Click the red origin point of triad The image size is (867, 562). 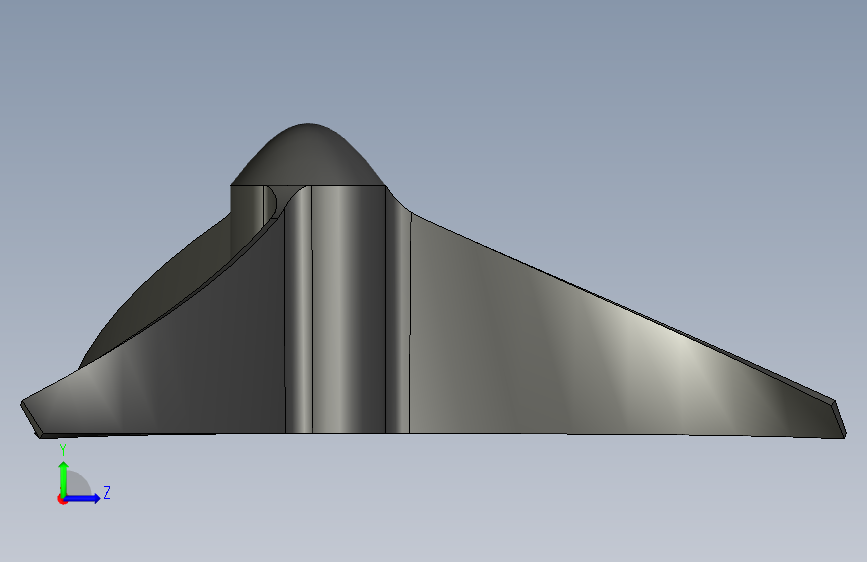[62, 499]
